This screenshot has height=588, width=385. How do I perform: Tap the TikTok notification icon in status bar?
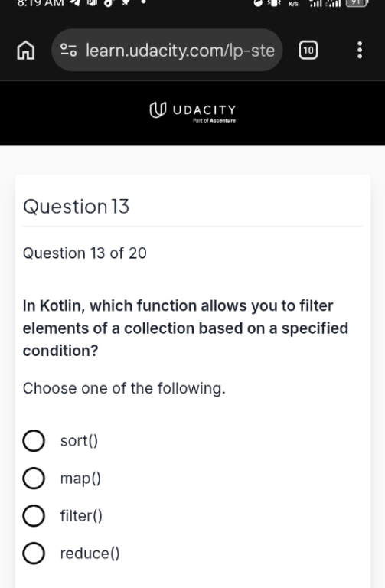point(109,3)
